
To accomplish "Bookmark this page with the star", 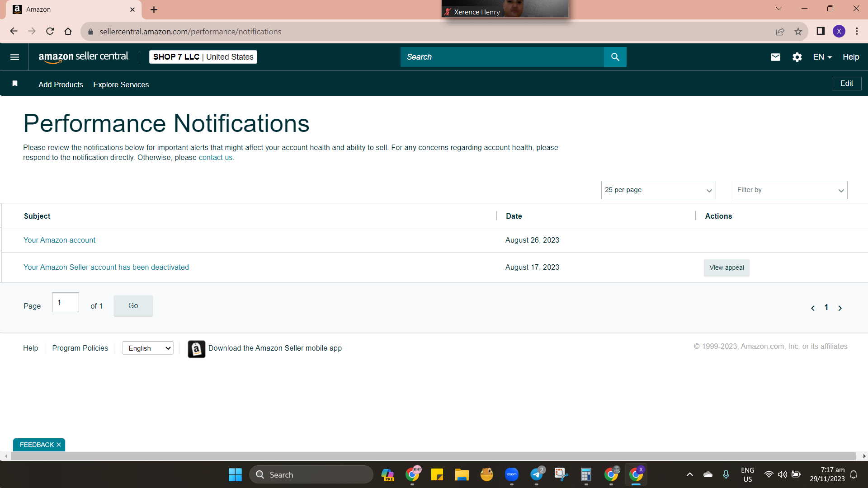I will coord(798,31).
